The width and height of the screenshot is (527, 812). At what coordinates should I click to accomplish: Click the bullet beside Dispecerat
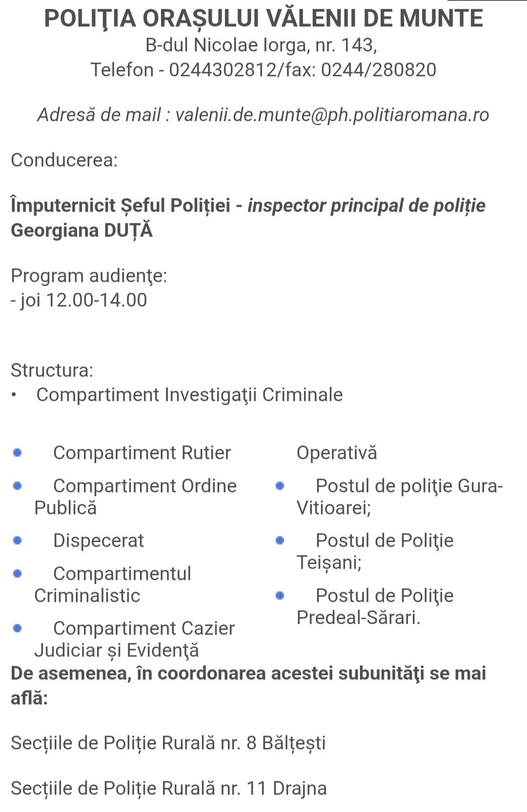[x=18, y=540]
